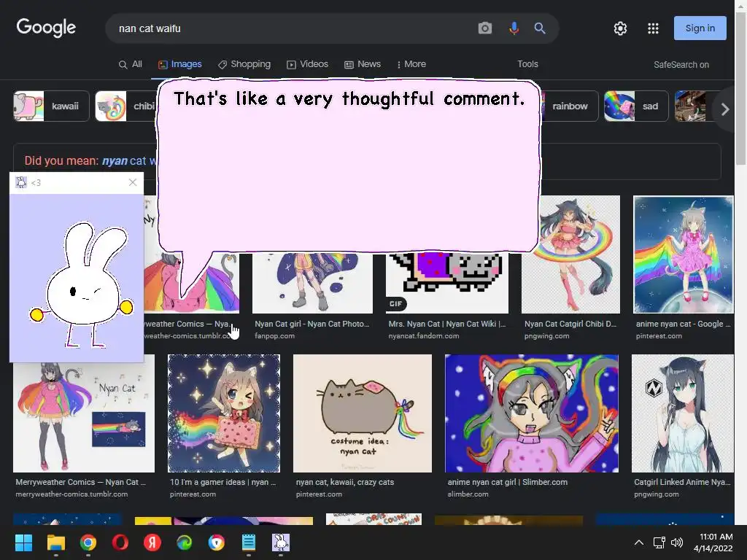Switch to the Videos tab

point(307,64)
